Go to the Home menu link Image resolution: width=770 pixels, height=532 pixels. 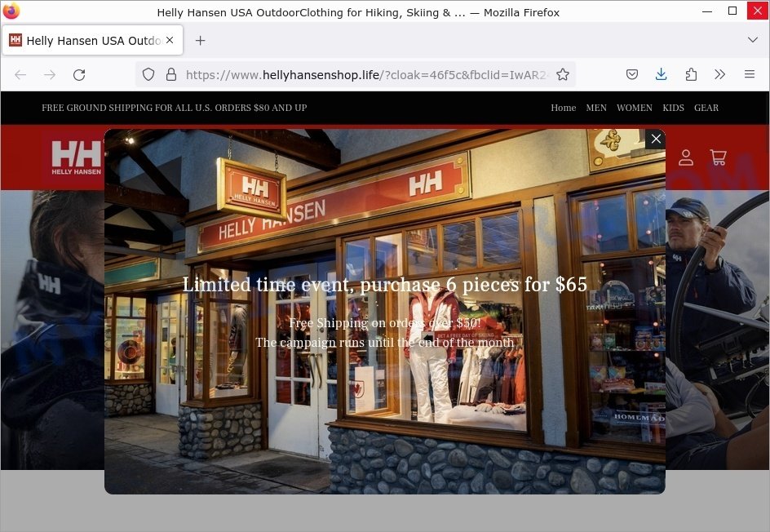(x=564, y=108)
